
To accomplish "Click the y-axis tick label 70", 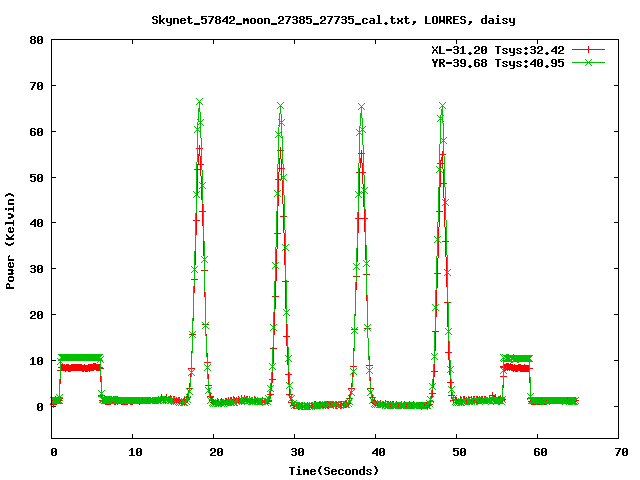I will tap(37, 86).
